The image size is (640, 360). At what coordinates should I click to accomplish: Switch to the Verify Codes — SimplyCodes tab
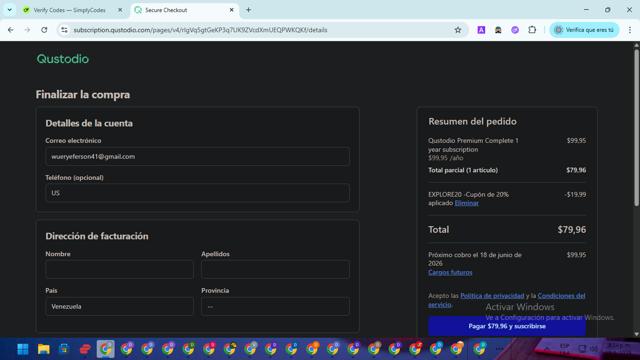coord(69,10)
